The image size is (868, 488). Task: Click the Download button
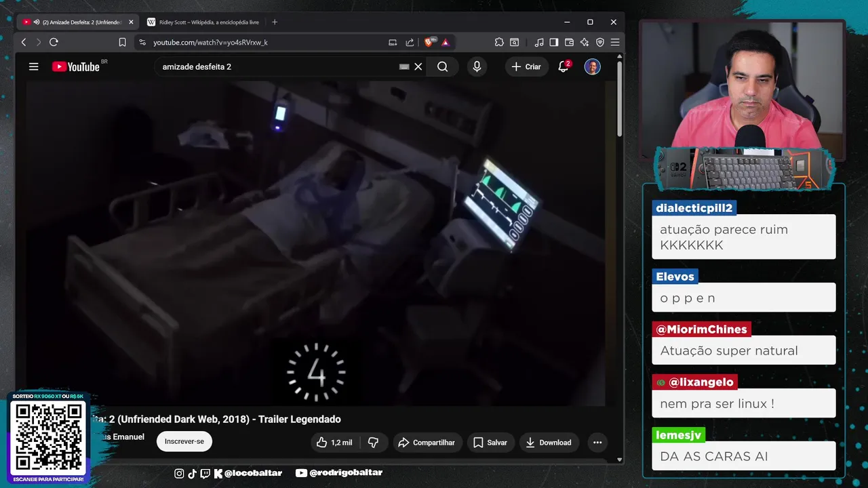(x=549, y=443)
